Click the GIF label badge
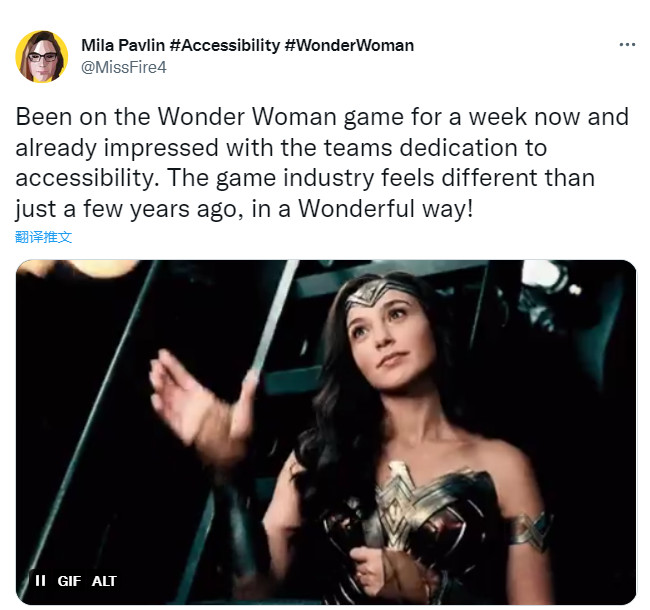This screenshot has height=610, width=650. point(68,581)
